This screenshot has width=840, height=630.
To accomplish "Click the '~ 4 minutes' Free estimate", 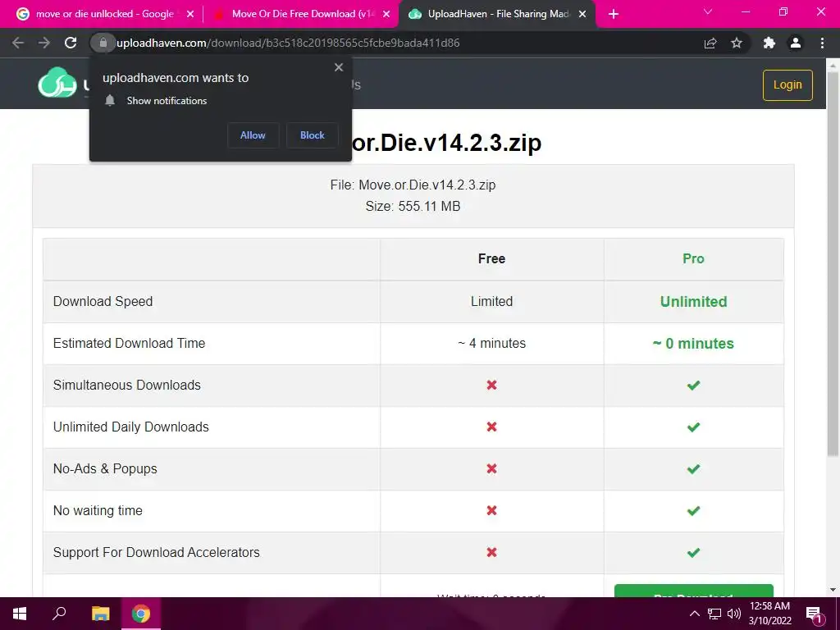I will pyautogui.click(x=492, y=344).
